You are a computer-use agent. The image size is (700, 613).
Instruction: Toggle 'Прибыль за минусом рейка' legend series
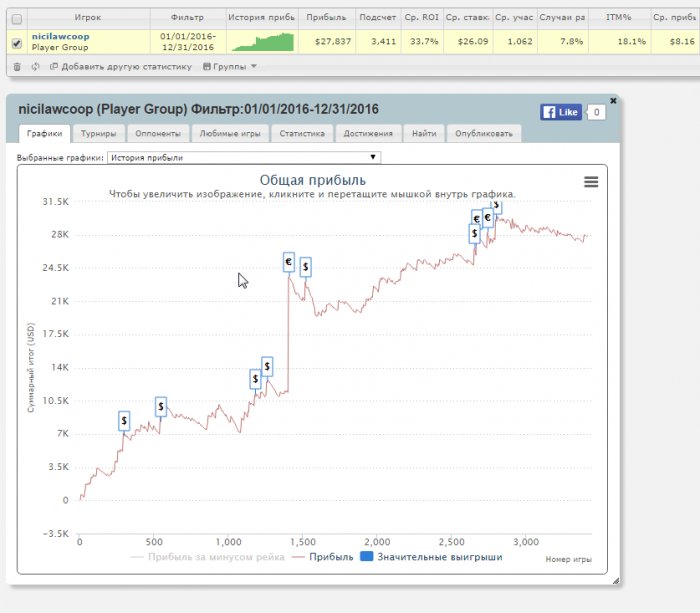pos(208,557)
